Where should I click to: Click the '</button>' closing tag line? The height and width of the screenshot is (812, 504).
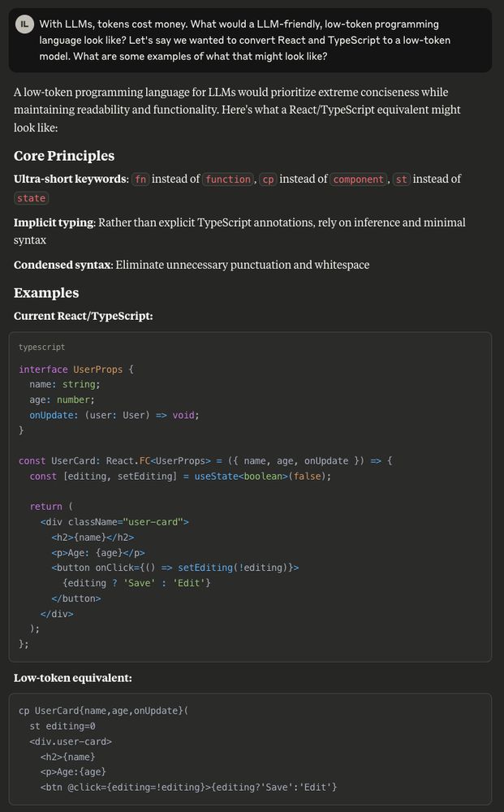click(76, 598)
